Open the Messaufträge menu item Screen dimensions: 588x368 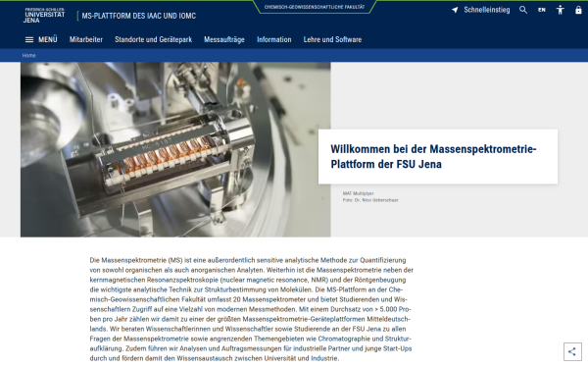[224, 40]
